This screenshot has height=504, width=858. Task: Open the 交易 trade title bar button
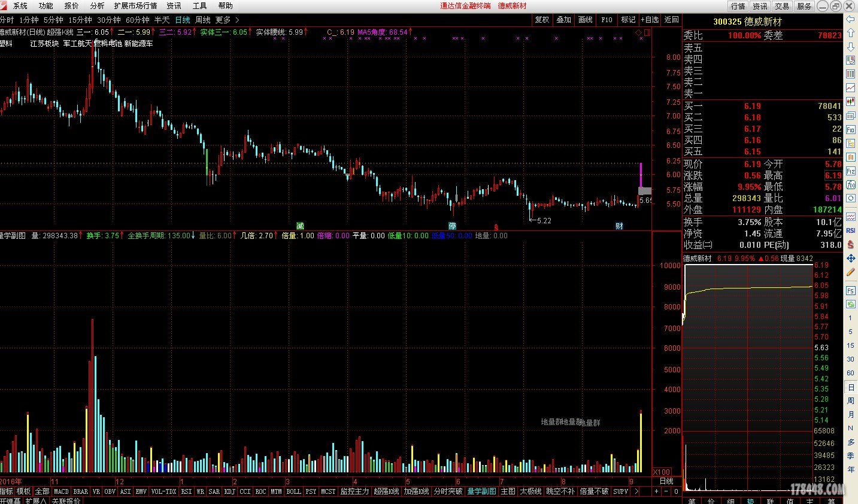click(782, 6)
